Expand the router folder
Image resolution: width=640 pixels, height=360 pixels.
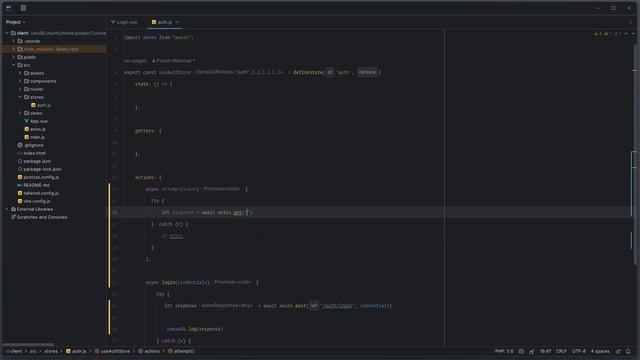(x=20, y=89)
